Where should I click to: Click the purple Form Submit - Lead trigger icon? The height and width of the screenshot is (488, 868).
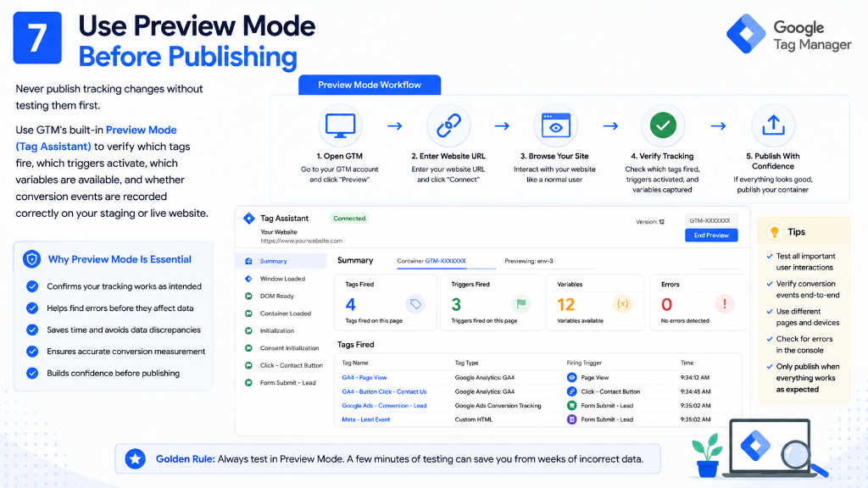click(x=572, y=419)
